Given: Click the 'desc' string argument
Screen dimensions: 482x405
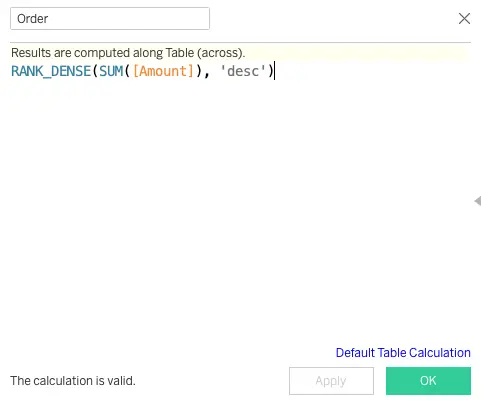Looking at the screenshot, I should click(243, 71).
